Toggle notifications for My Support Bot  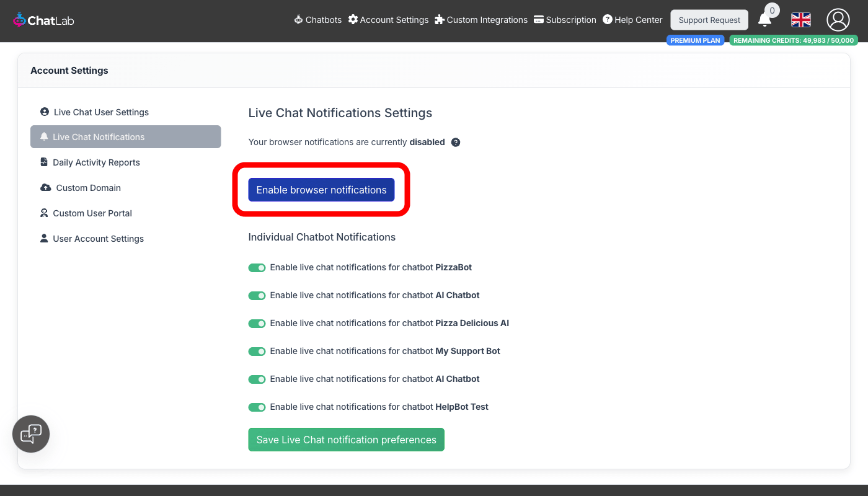point(257,352)
